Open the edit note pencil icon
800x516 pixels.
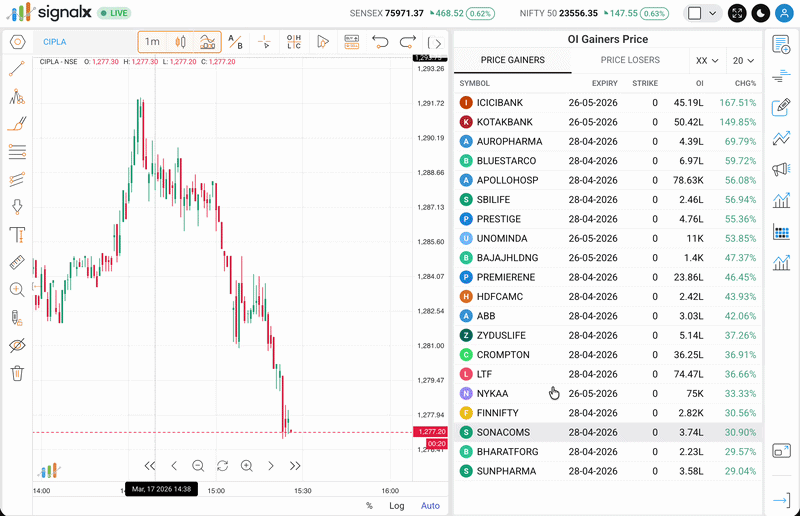point(781,107)
